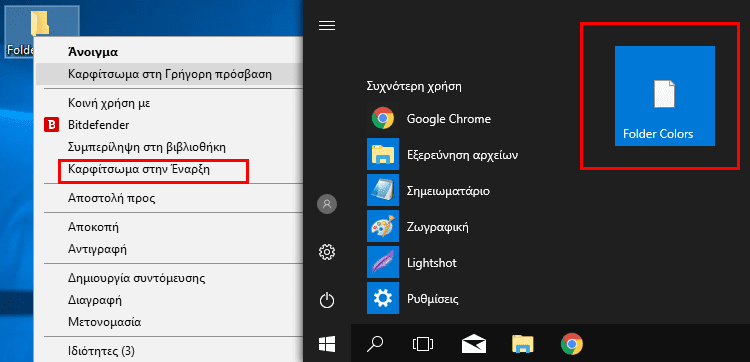750x362 pixels.
Task: Open File Explorer icon on taskbar
Action: point(523,343)
